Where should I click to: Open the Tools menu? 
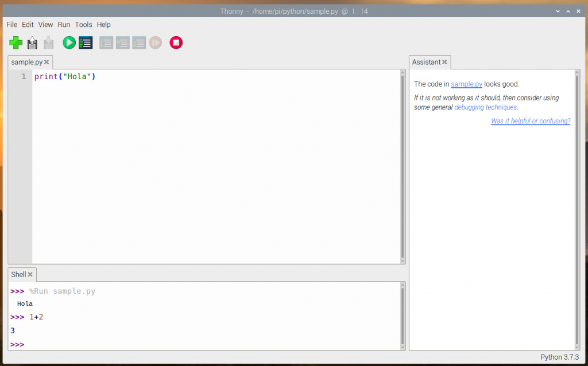pos(83,25)
